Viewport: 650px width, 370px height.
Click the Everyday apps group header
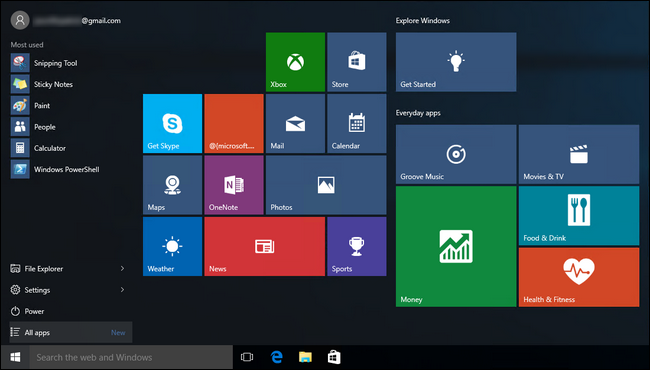pos(418,113)
